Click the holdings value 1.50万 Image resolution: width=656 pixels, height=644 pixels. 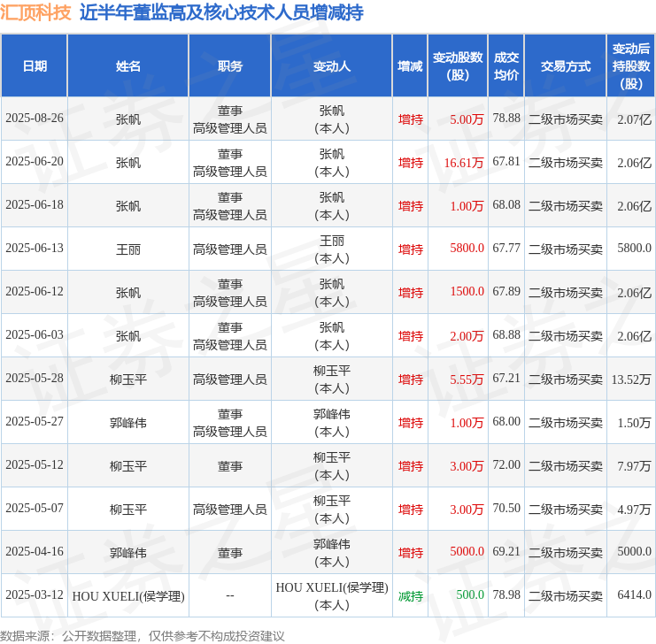[634, 423]
